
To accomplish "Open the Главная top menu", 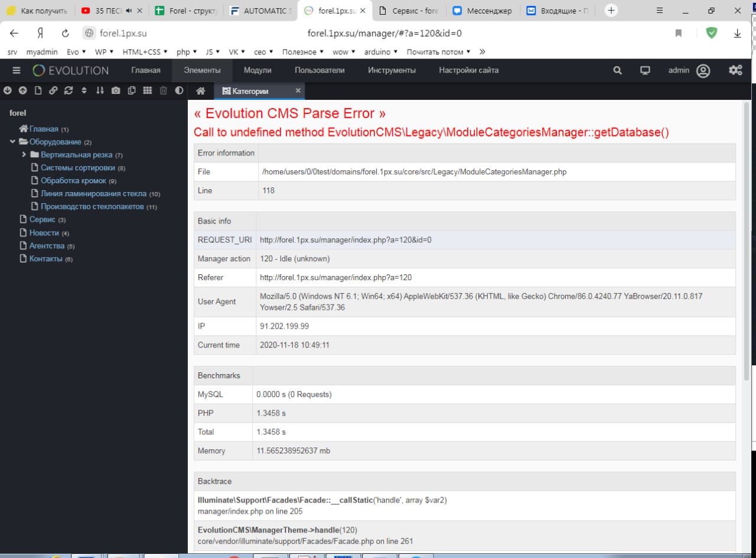I will (x=146, y=70).
